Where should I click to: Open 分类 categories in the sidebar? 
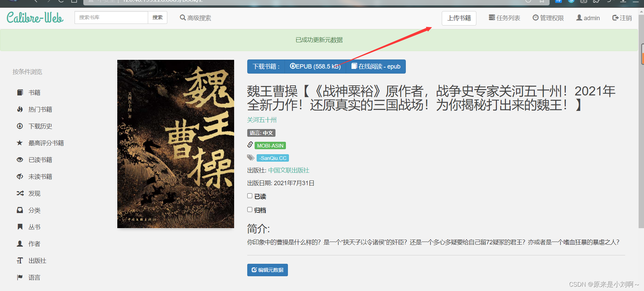34,210
